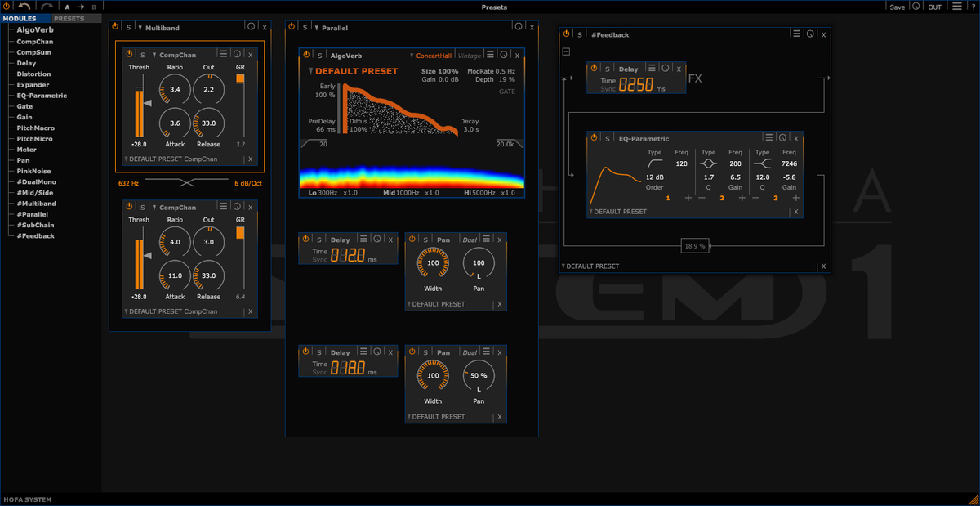Select the notch filter type icon for EQ band 3
The width and height of the screenshot is (980, 506).
coord(762,163)
